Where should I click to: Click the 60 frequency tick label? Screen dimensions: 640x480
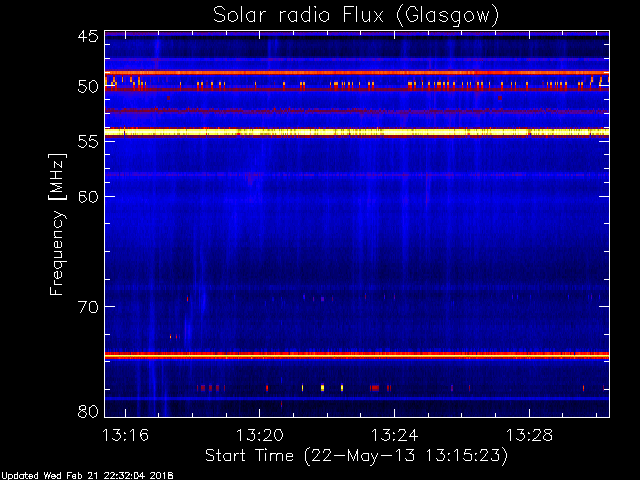click(88, 196)
